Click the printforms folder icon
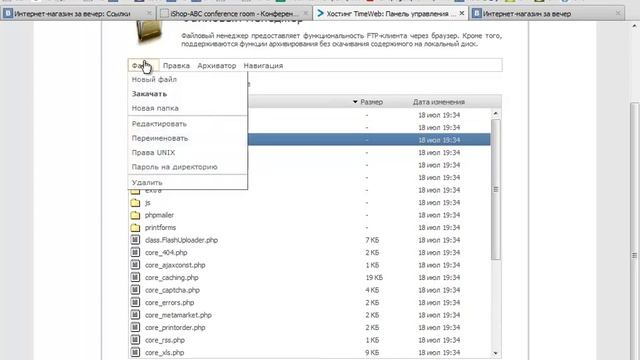Viewport: 640px width, 360px height. click(x=135, y=228)
